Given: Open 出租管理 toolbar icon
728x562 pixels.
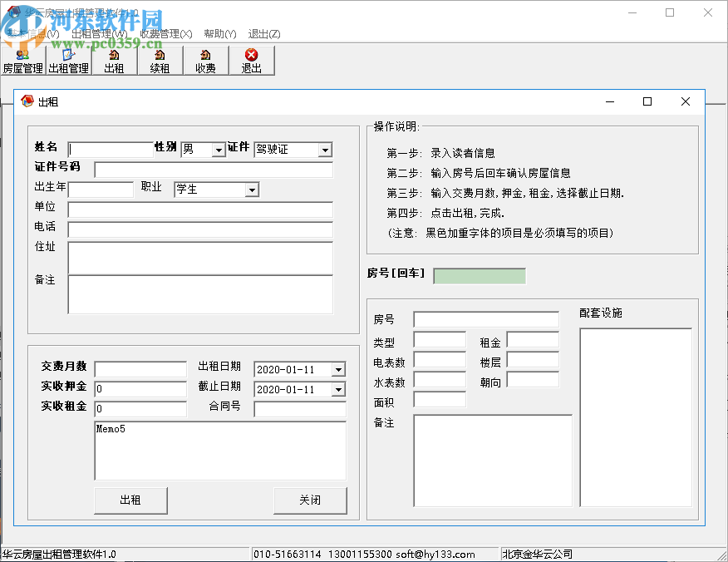Looking at the screenshot, I should 68,61.
